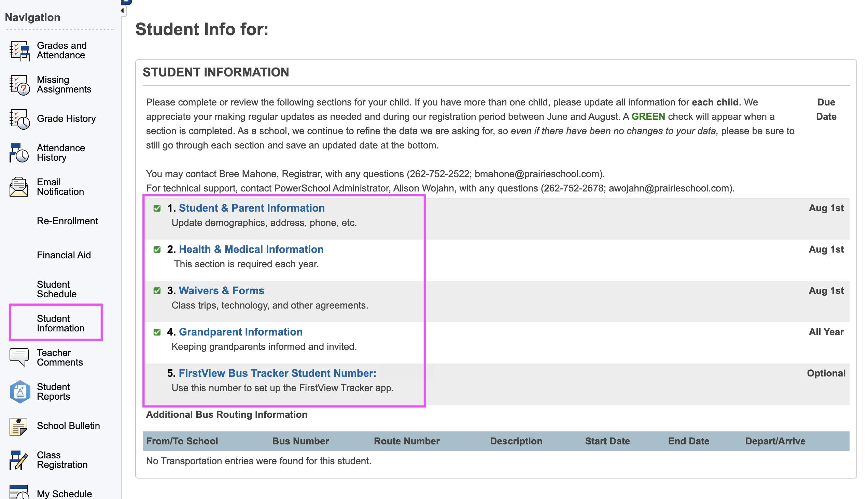Click the Aug 1st date beside Waivers & Forms

pos(826,290)
